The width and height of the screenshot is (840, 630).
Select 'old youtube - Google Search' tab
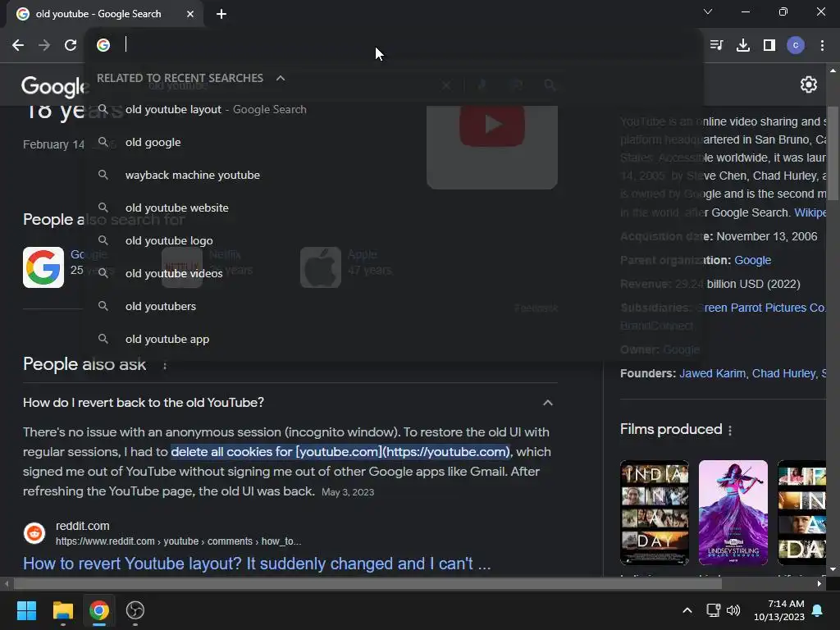click(x=105, y=14)
